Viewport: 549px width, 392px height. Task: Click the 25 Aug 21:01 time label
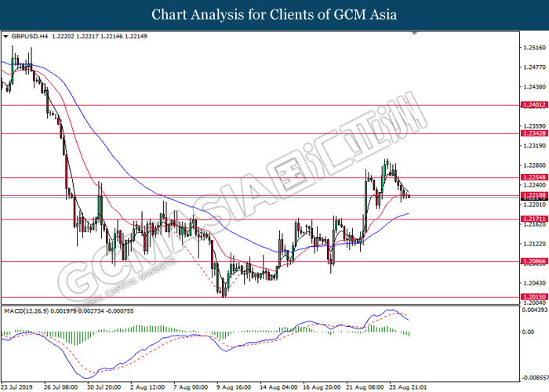pyautogui.click(x=410, y=387)
